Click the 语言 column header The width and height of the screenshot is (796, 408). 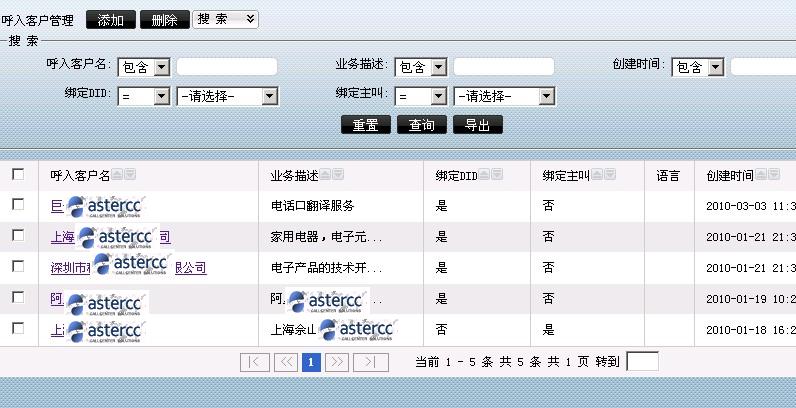click(668, 176)
